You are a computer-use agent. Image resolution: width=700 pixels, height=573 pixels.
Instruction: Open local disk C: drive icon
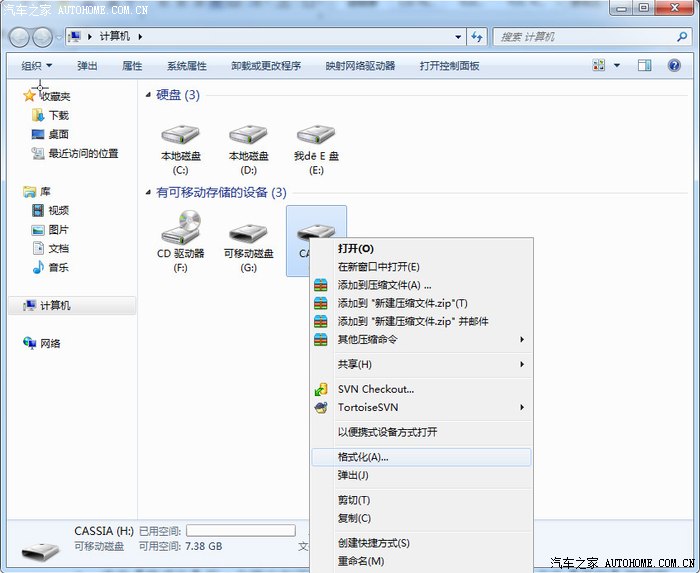point(181,137)
